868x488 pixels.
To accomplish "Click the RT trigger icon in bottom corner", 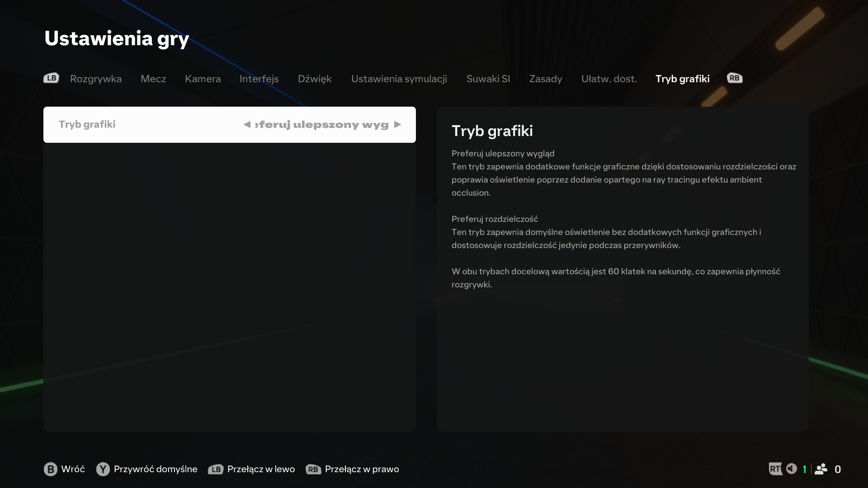I will pyautogui.click(x=775, y=469).
